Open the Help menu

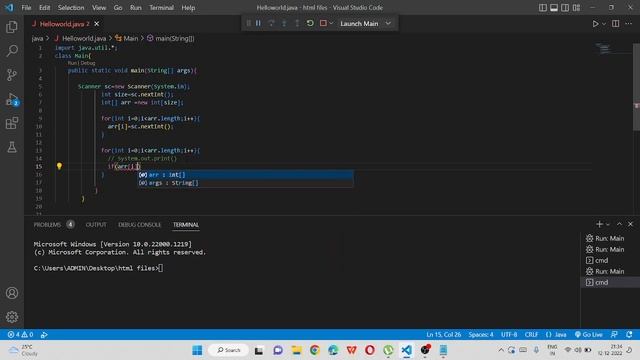tap(188, 8)
